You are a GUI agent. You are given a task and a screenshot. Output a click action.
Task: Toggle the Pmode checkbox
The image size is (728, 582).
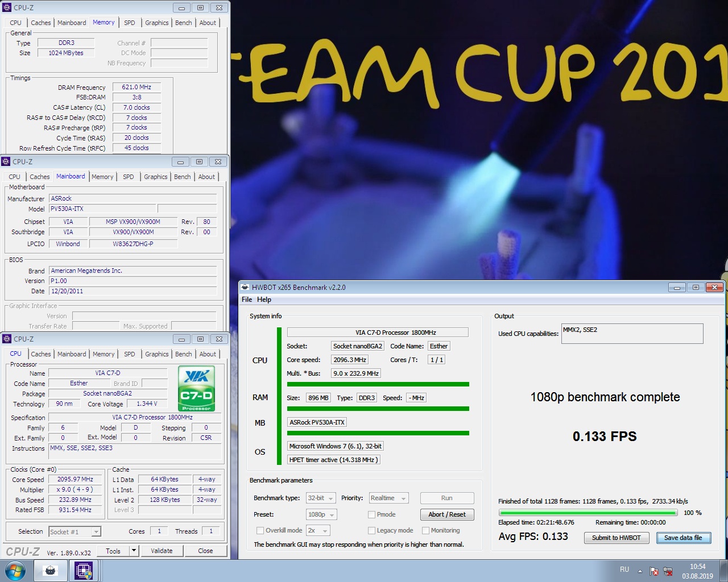371,515
